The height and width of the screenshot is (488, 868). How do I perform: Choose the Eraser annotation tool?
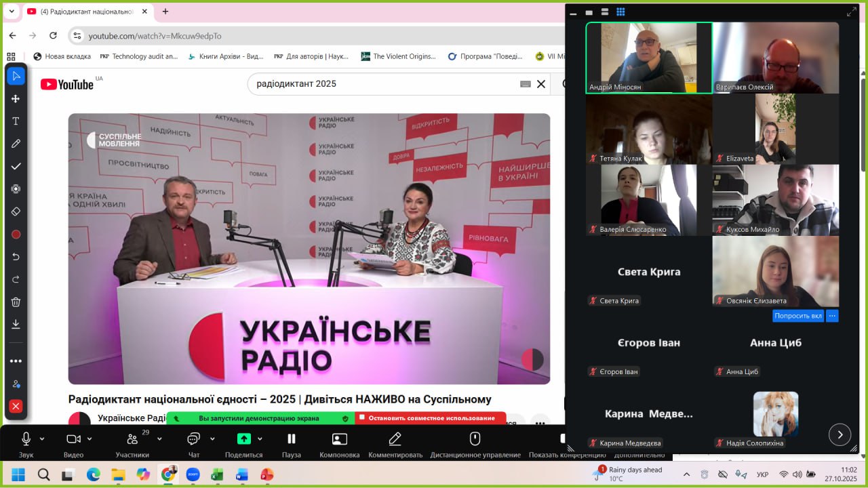16,211
